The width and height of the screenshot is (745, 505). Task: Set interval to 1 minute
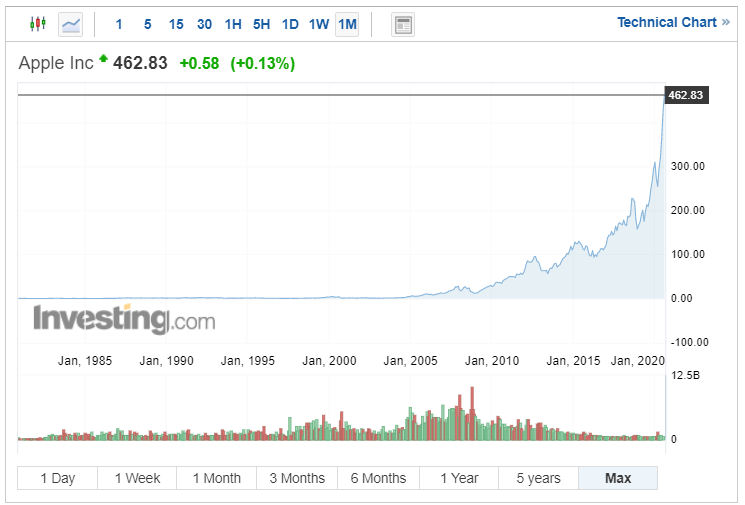pos(119,24)
